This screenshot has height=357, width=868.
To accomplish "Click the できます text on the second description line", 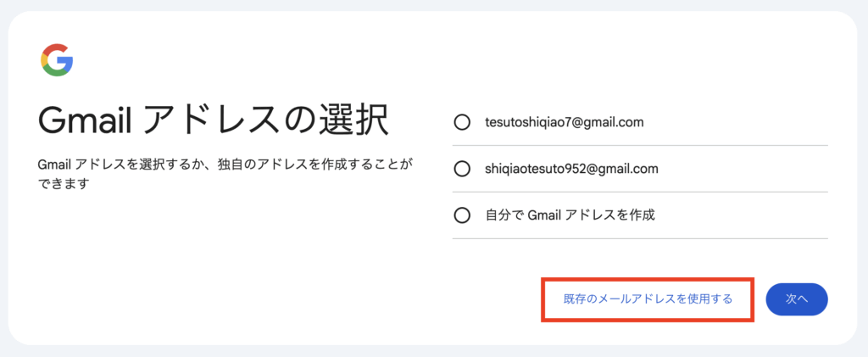I will coord(64,184).
